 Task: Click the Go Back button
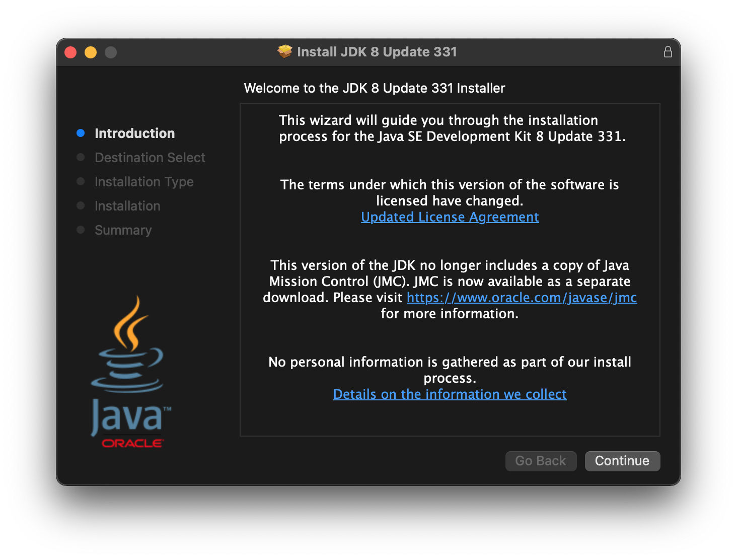pyautogui.click(x=541, y=461)
